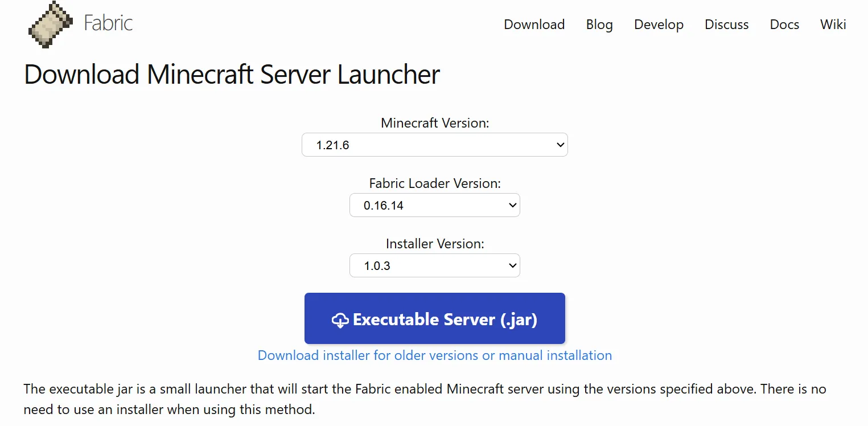Visit the Discuss section

(726, 24)
